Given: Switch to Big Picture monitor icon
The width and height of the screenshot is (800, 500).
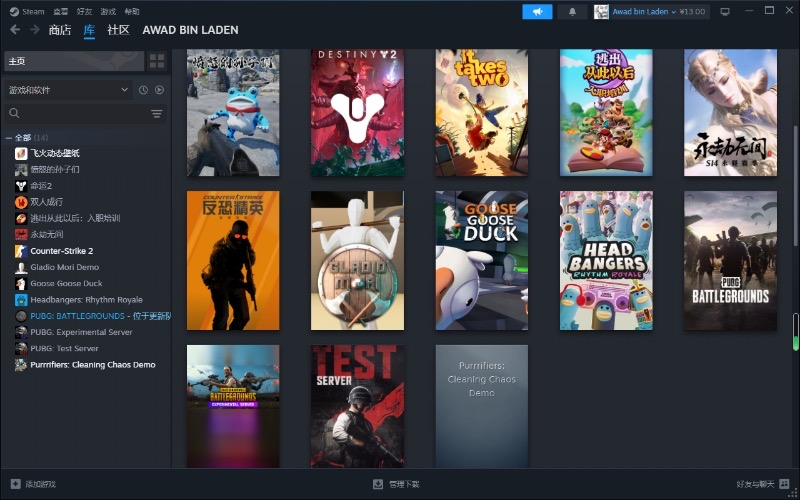Looking at the screenshot, I should tap(725, 12).
